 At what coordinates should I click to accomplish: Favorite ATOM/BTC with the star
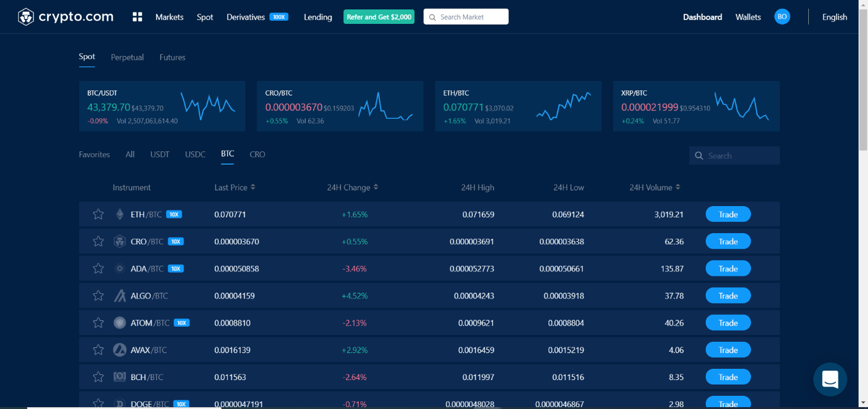pyautogui.click(x=98, y=323)
